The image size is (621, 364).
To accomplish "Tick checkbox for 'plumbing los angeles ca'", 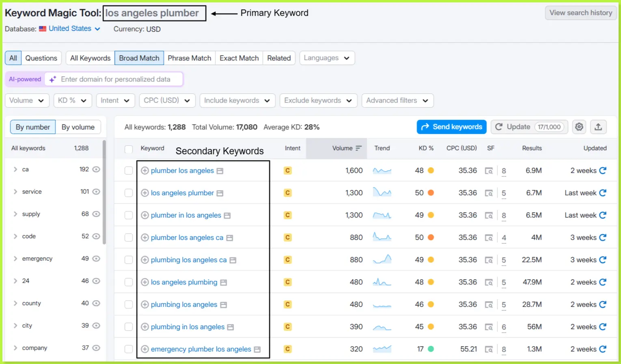I will tap(129, 260).
